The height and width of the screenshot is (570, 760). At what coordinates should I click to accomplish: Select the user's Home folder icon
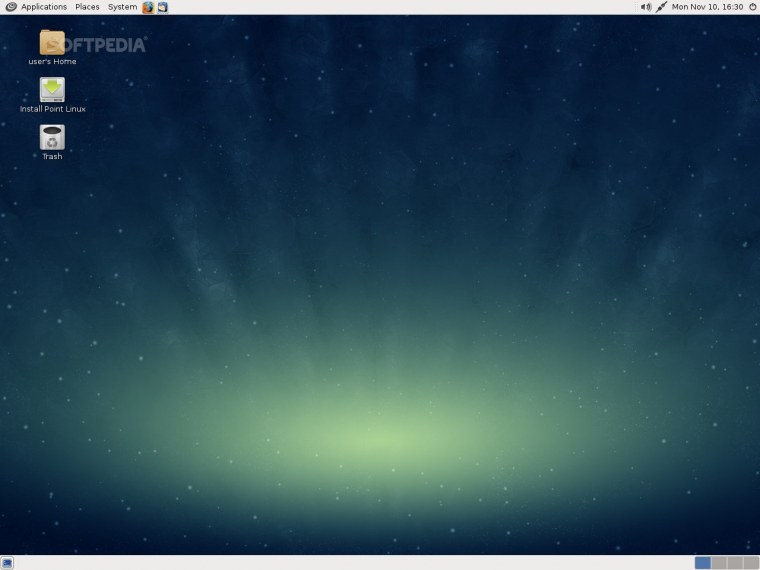pos(52,42)
